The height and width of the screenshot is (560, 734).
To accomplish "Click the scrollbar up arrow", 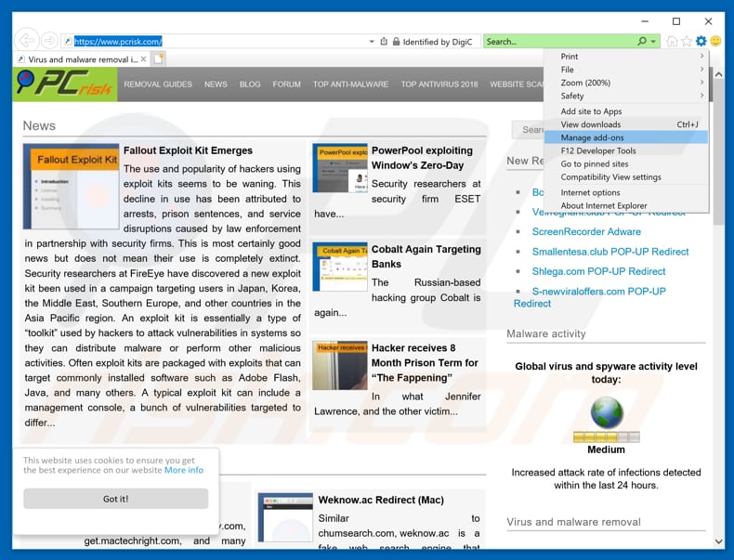I will tap(718, 74).
